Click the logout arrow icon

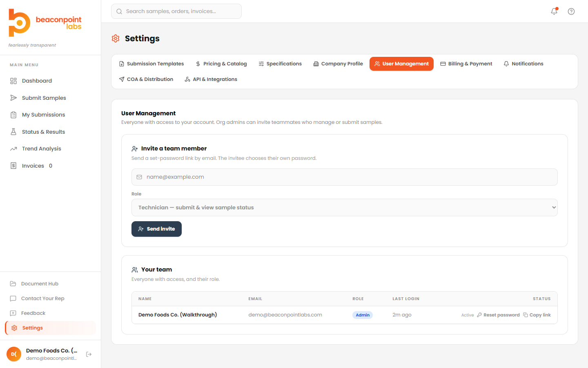89,354
